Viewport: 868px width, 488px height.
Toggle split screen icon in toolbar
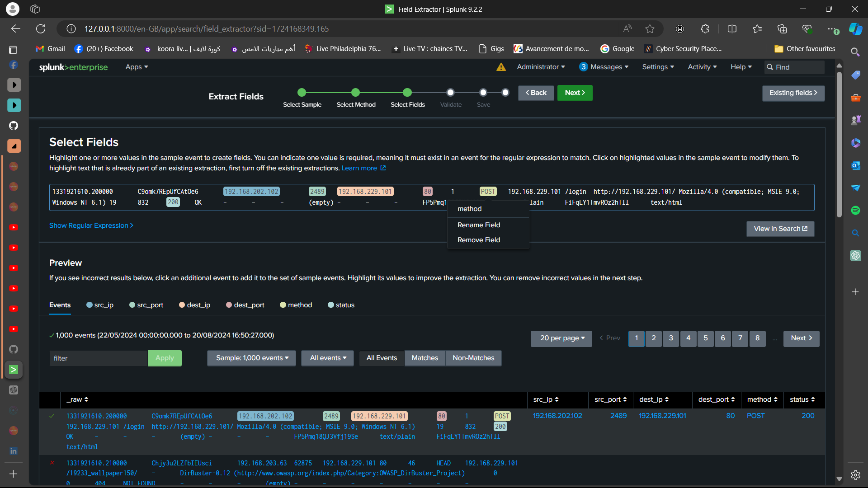(732, 29)
